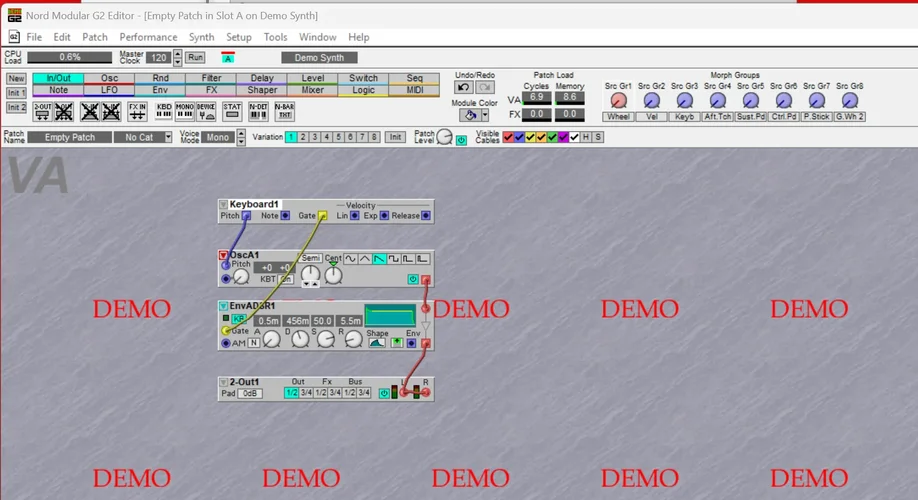Add the DEVICE module
The height and width of the screenshot is (500, 918).
tap(205, 111)
